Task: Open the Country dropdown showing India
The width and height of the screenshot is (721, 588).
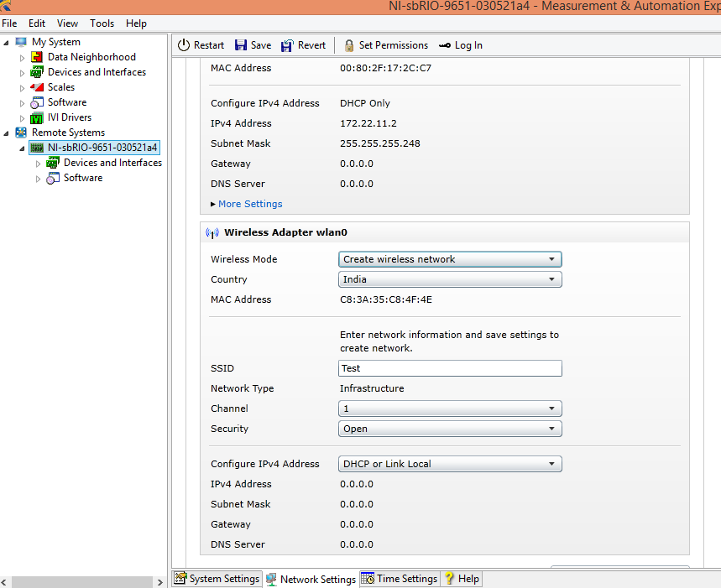Action: click(x=450, y=279)
